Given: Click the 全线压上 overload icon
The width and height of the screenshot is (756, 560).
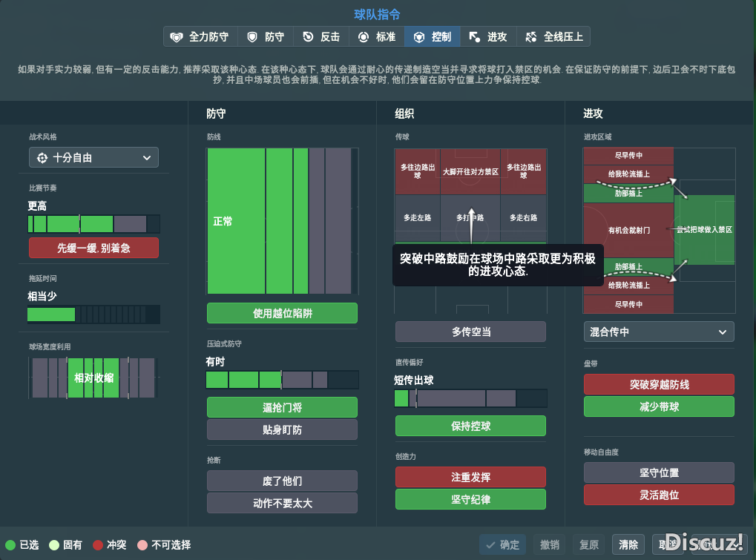Looking at the screenshot, I should (x=531, y=37).
